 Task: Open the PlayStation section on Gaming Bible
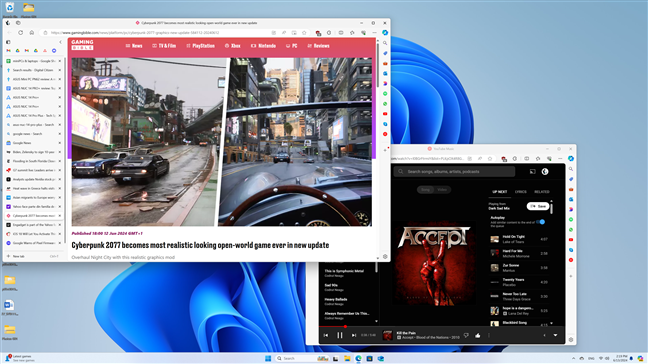tap(200, 46)
